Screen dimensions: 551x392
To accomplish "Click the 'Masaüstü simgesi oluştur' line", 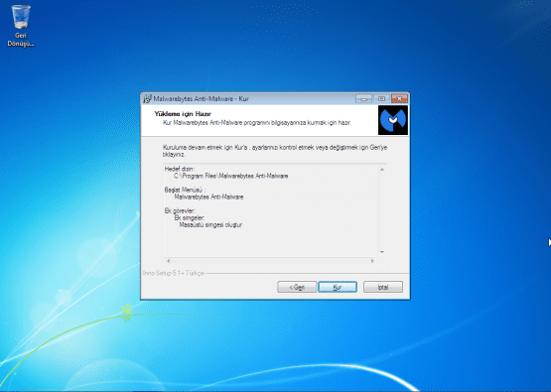I will pyautogui.click(x=210, y=225).
